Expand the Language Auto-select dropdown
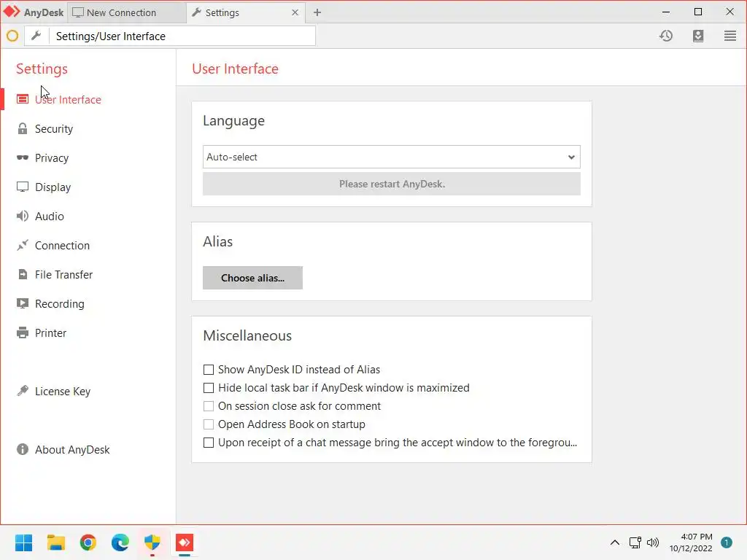This screenshot has width=747, height=560. (392, 157)
